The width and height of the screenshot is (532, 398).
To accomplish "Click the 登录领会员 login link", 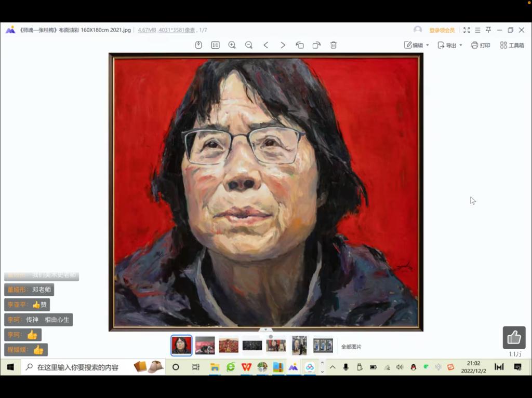I will click(442, 30).
